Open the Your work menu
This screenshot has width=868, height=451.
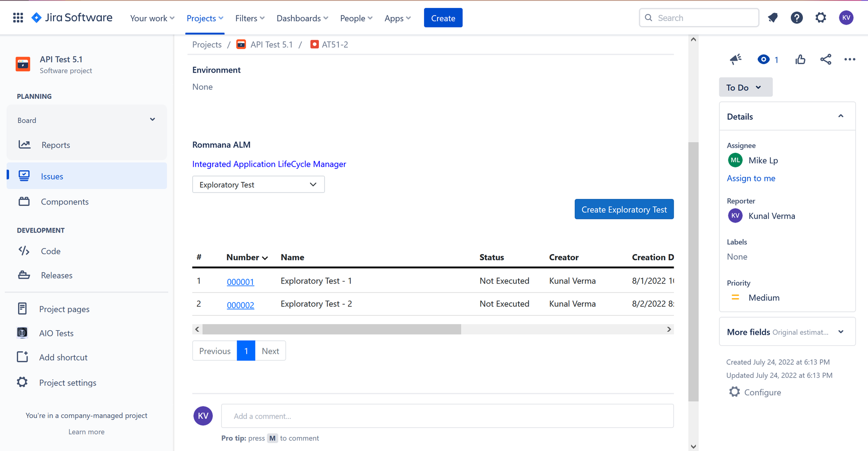click(x=152, y=18)
